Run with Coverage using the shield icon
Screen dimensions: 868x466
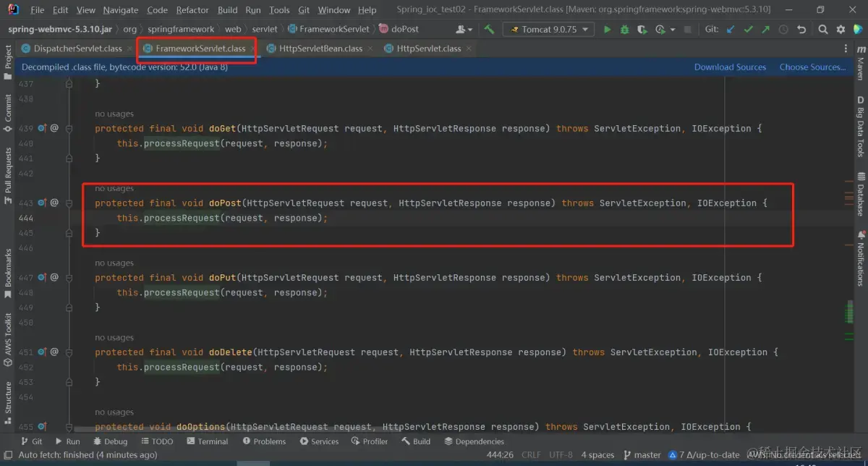tap(642, 29)
